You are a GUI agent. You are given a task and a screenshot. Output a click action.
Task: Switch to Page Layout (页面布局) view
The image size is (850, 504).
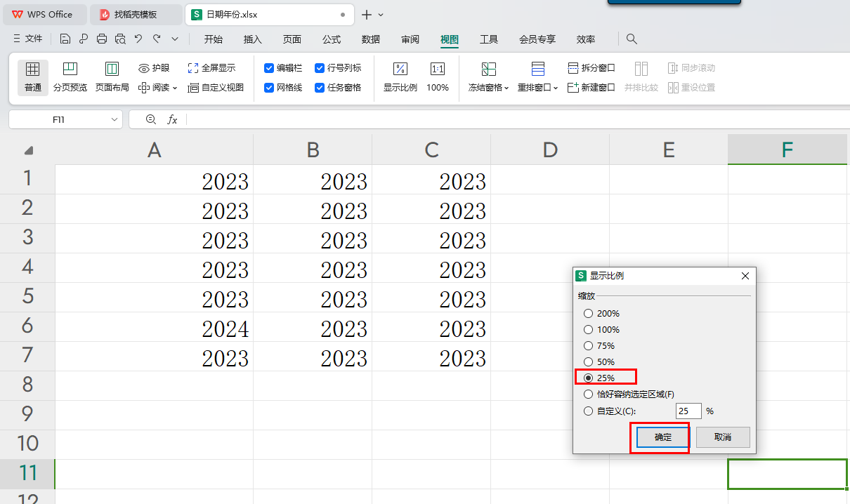[112, 77]
